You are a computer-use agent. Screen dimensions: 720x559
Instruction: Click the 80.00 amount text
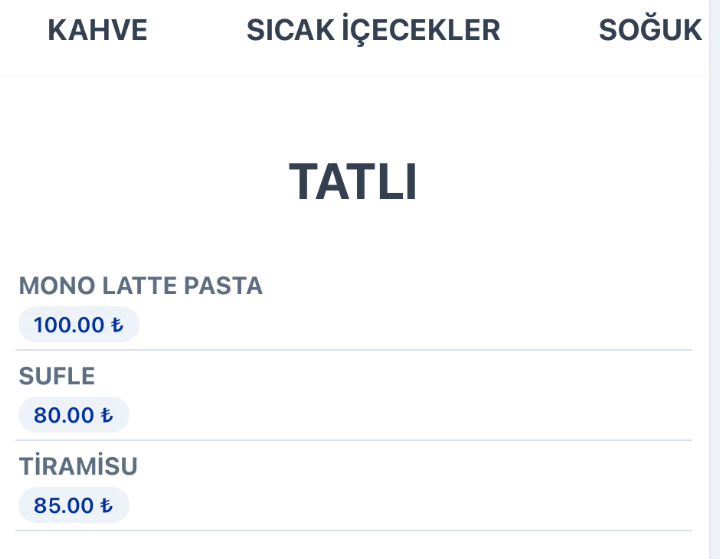[x=64, y=415]
